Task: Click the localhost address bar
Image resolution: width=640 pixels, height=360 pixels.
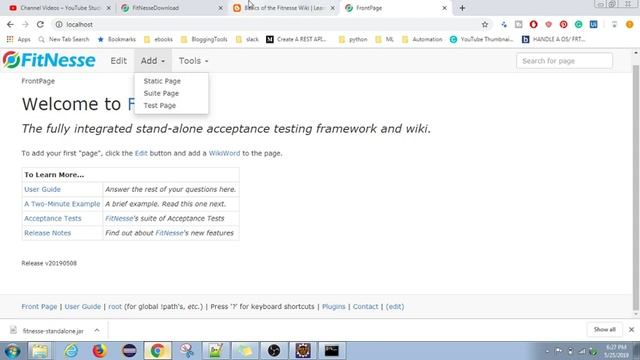Action: [269, 24]
